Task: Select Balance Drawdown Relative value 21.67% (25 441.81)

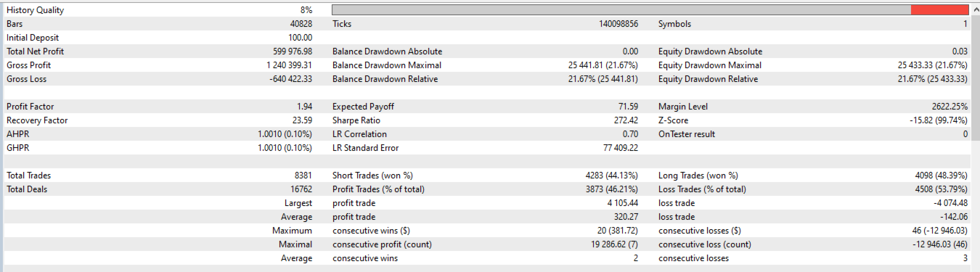Action: click(603, 79)
